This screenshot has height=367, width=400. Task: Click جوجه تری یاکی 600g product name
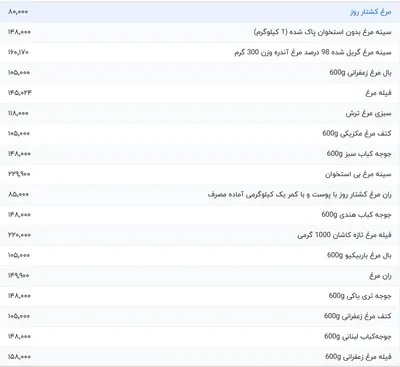[x=360, y=296]
